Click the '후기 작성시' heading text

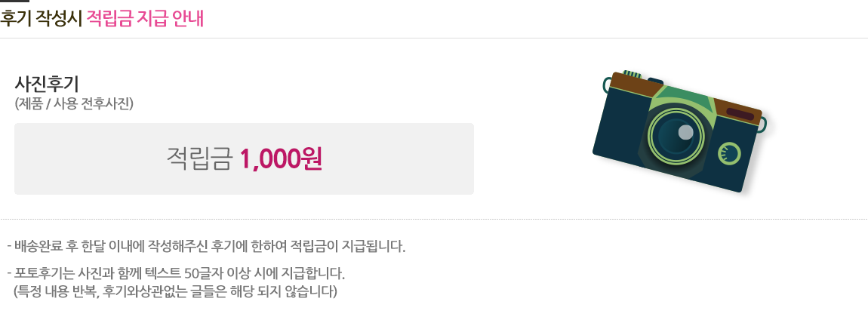click(42, 18)
